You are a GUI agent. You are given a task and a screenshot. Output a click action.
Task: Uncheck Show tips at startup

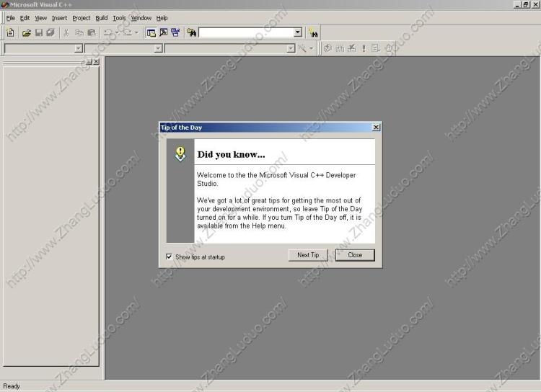click(x=169, y=257)
